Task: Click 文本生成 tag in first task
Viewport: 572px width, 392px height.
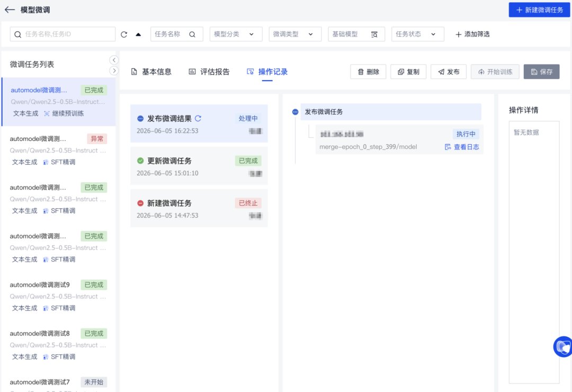Action: tap(25, 113)
